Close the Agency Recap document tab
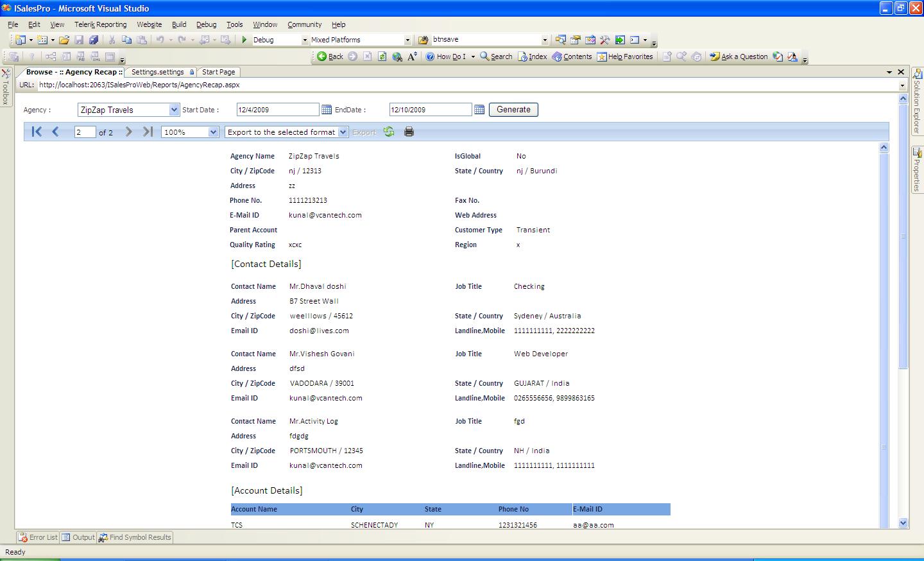 (x=901, y=72)
